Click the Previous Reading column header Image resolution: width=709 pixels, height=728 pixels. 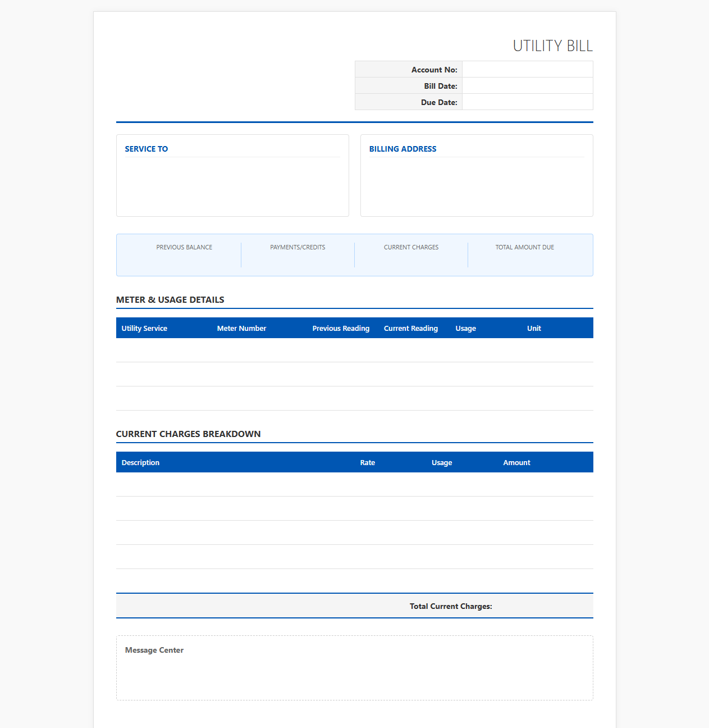(x=341, y=329)
